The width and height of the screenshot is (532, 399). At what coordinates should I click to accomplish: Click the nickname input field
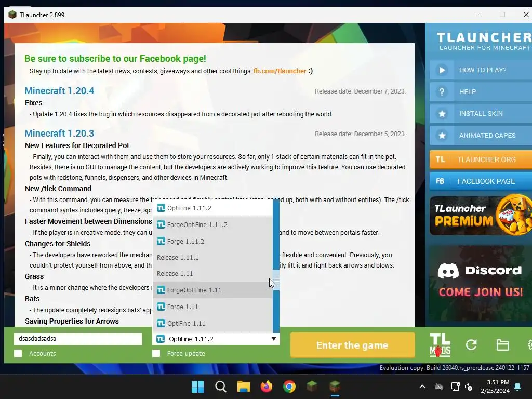tap(78, 339)
